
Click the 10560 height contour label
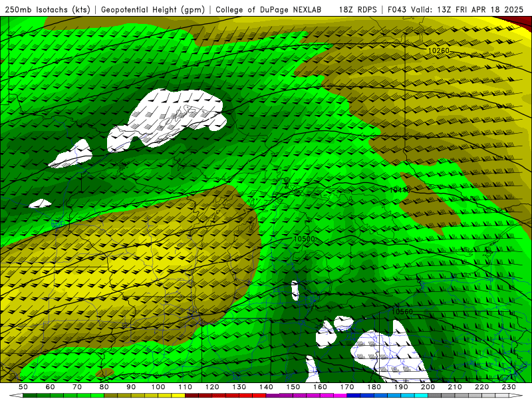pos(402,311)
